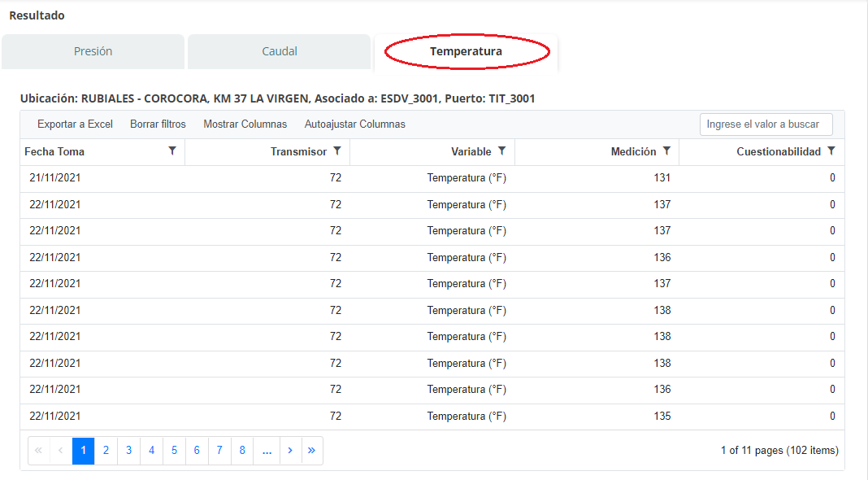The image size is (868, 480).
Task: Open the Medición column filter icon
Action: (x=666, y=151)
